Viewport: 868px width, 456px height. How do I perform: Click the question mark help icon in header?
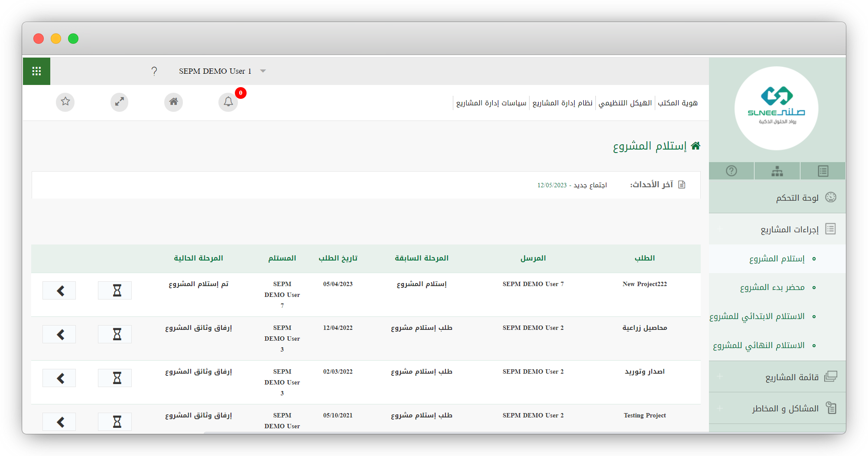coord(154,71)
